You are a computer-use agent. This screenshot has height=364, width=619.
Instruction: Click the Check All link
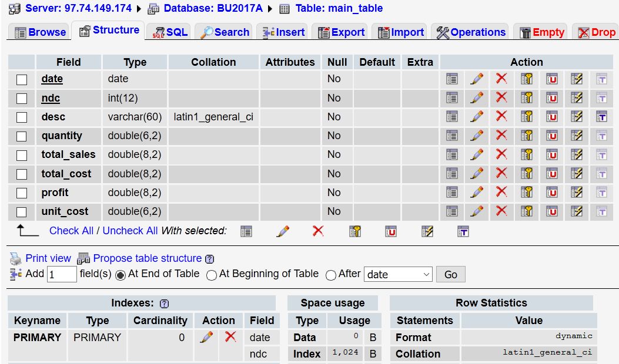coord(71,231)
